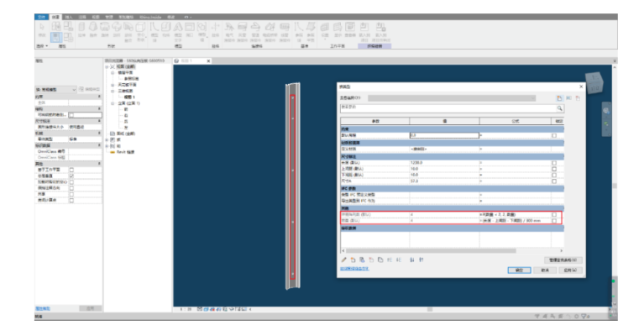Toggle lock checkbox for 1200.0 length row
The width and height of the screenshot is (644, 336).
(x=554, y=163)
